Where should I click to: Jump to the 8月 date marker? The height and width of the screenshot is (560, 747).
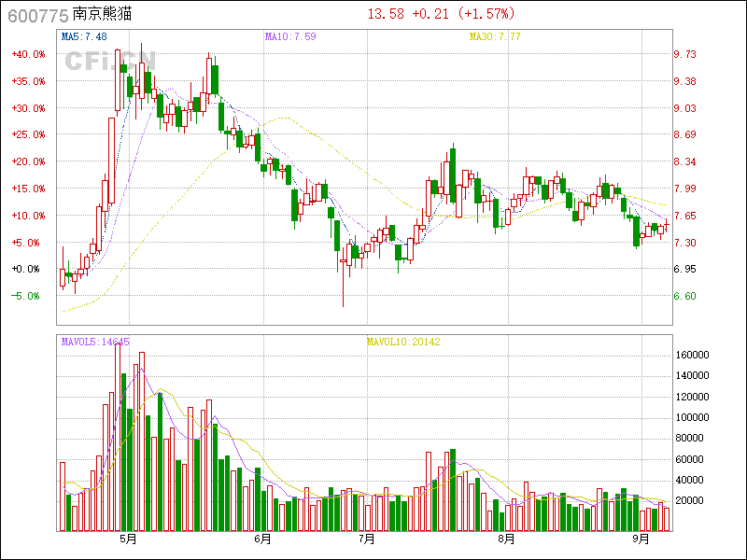pos(505,539)
